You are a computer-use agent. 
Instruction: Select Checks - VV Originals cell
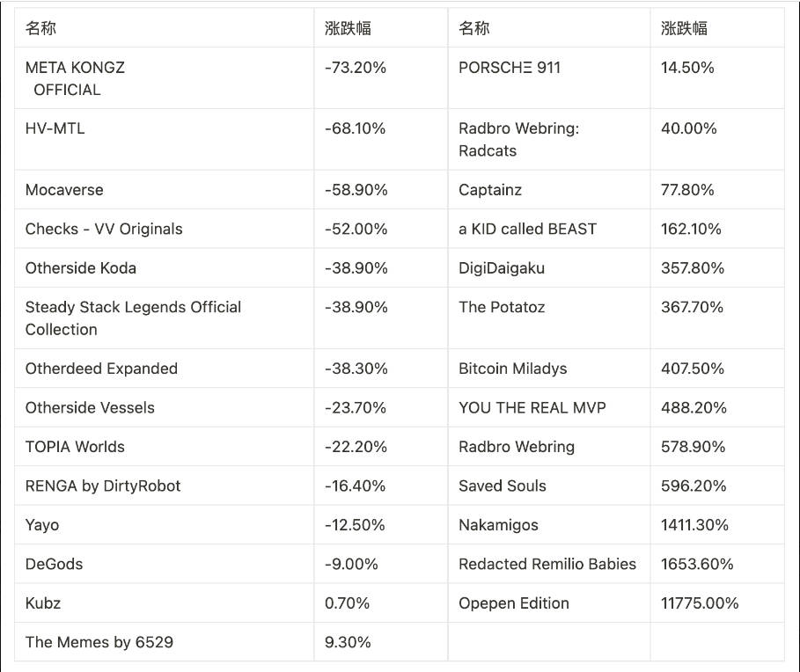(x=104, y=229)
